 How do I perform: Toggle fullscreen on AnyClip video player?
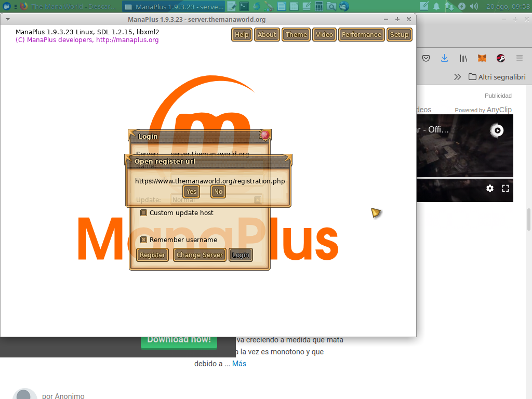click(506, 188)
